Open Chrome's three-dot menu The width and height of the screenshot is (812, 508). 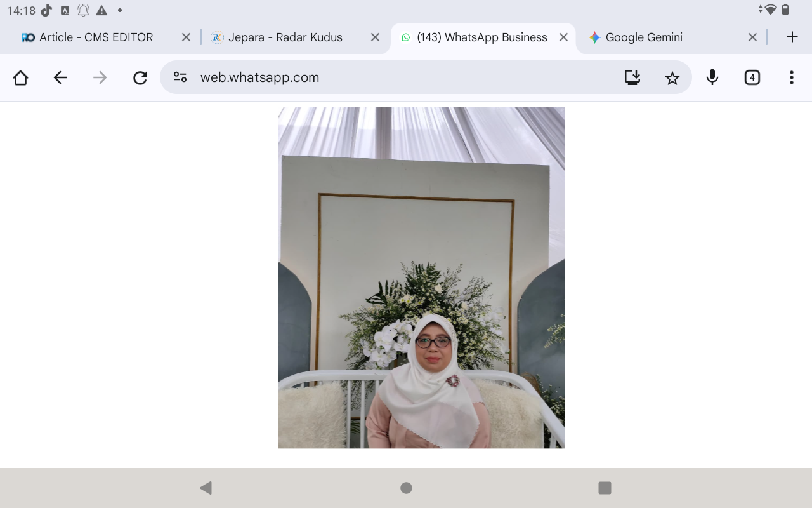click(x=791, y=77)
